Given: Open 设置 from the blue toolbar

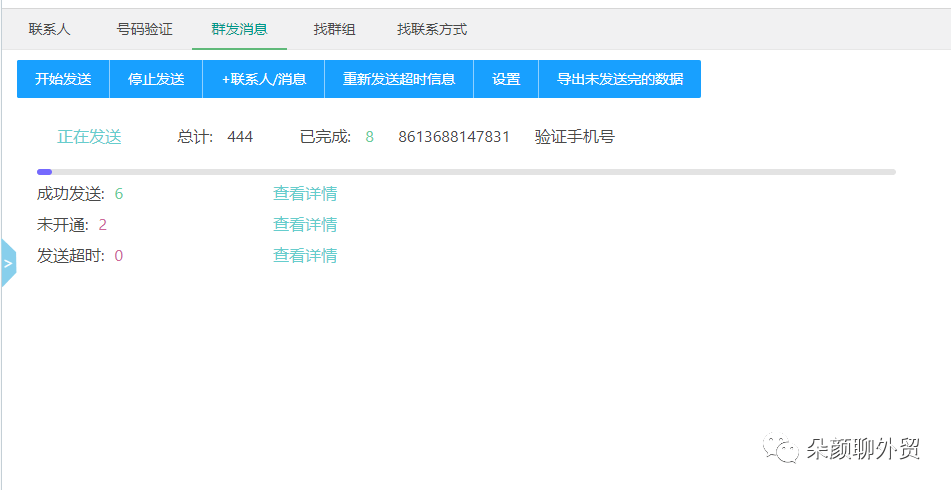Looking at the screenshot, I should point(506,79).
